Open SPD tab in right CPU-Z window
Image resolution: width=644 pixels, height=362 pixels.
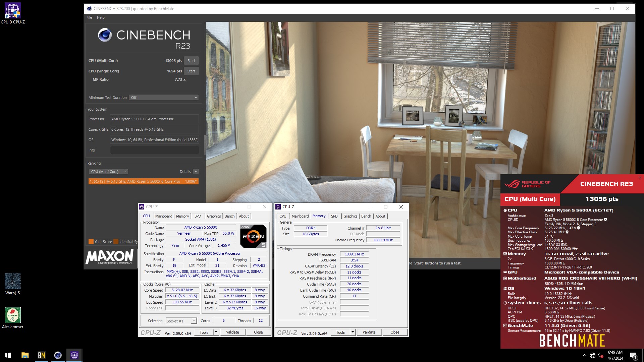click(x=334, y=216)
